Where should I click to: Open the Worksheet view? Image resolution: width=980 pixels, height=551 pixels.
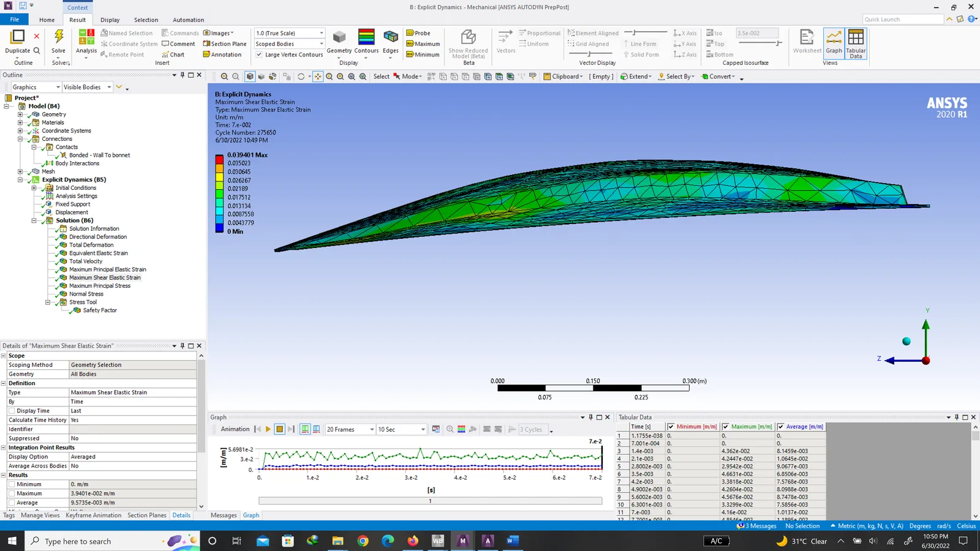coord(807,42)
